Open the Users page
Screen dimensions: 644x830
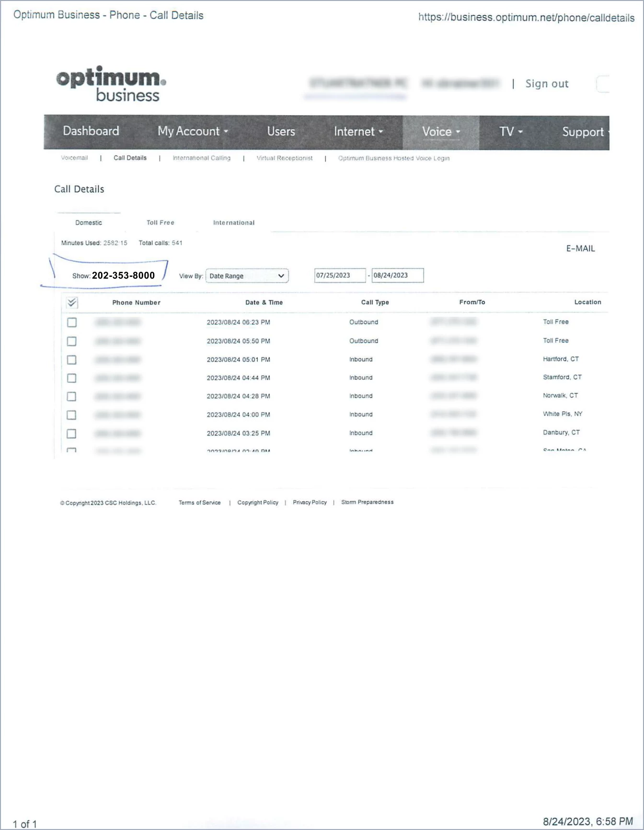click(x=281, y=131)
